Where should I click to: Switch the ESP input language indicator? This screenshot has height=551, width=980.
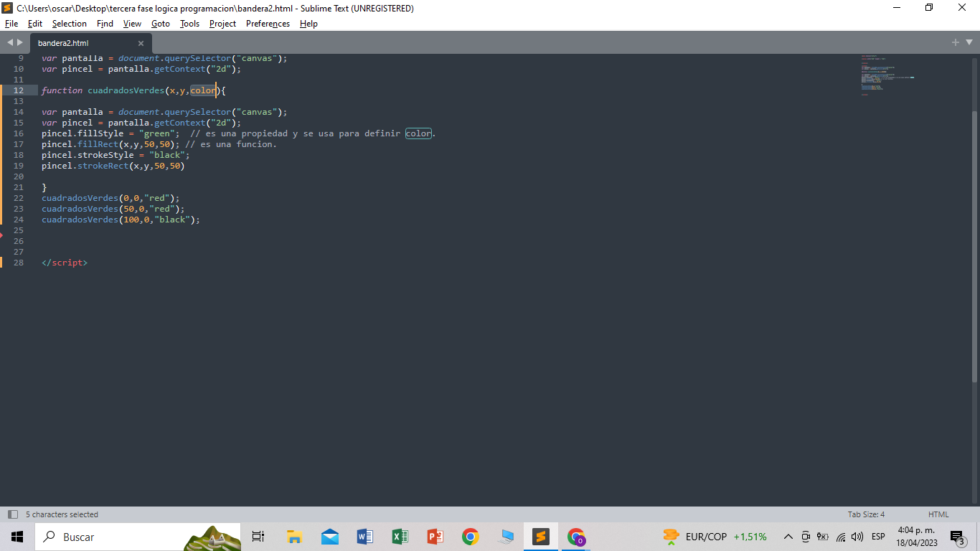point(878,537)
